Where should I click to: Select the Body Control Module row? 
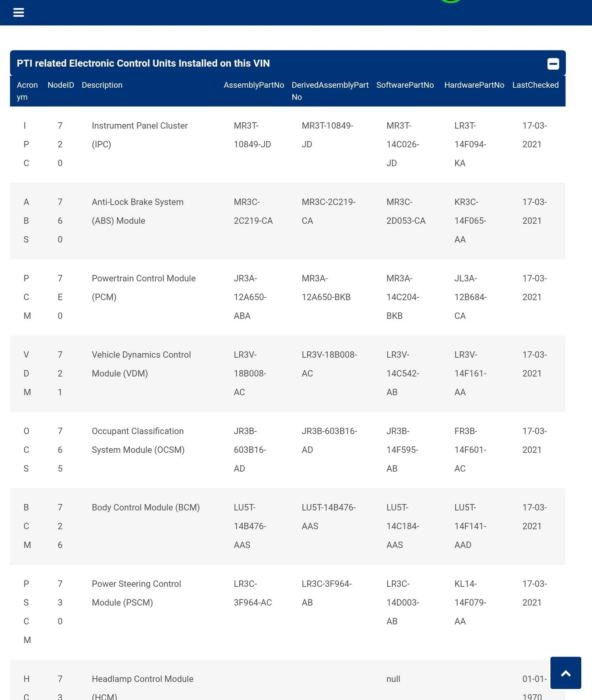pos(288,526)
